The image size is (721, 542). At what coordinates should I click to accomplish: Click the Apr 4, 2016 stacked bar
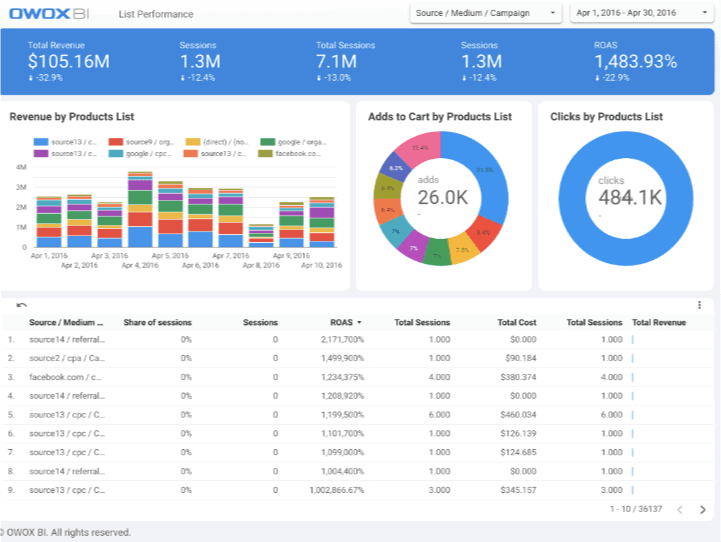click(x=140, y=209)
